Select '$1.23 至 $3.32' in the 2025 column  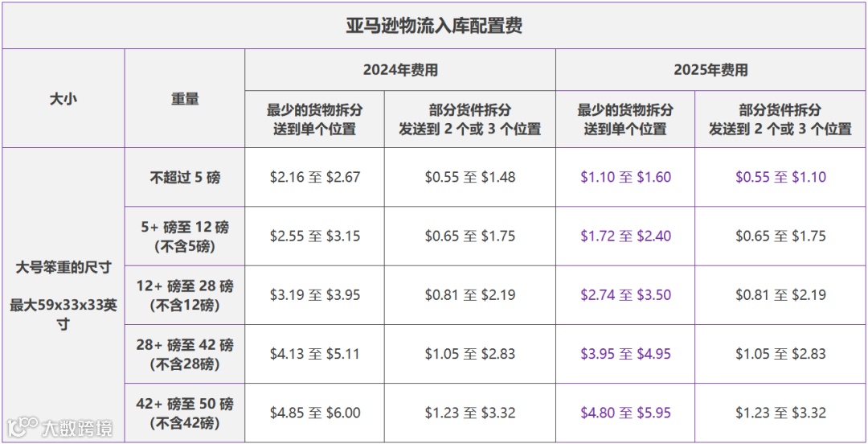pos(780,413)
